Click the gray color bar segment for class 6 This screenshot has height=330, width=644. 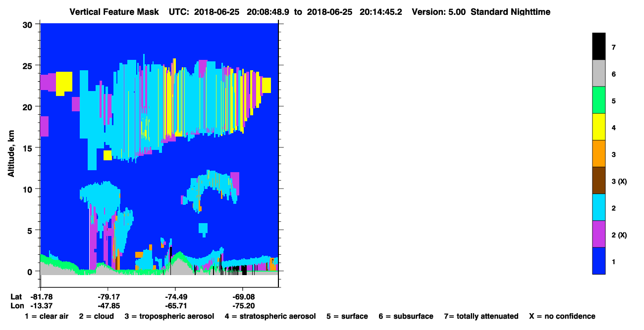point(598,73)
